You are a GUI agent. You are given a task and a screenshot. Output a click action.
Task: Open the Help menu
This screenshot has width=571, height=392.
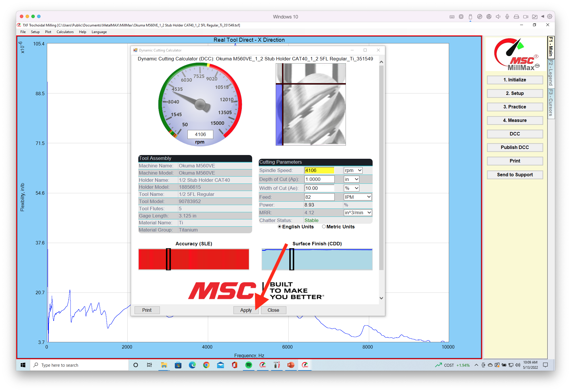83,32
